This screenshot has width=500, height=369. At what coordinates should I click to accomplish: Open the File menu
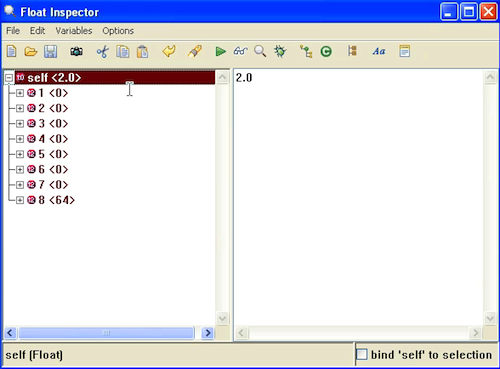(x=13, y=31)
